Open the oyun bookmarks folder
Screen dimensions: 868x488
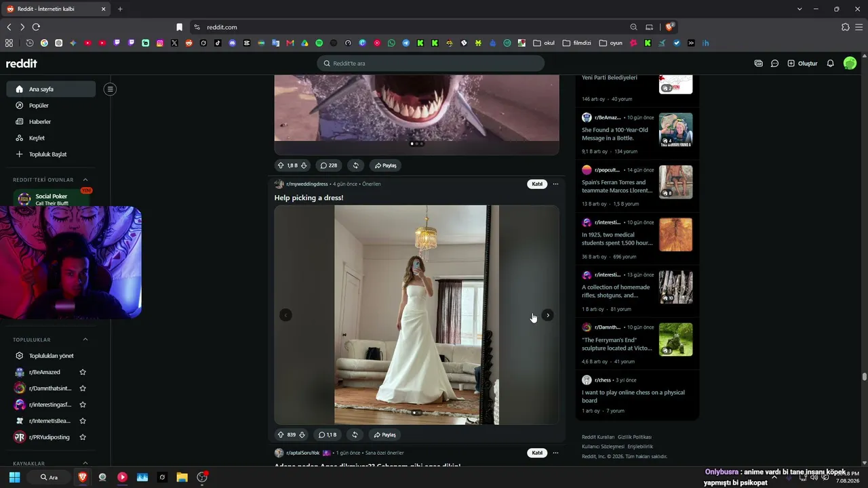(611, 43)
